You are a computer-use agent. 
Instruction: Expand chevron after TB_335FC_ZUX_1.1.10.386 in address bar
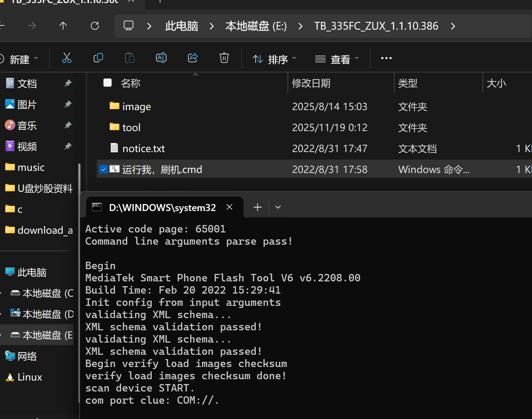coord(453,26)
